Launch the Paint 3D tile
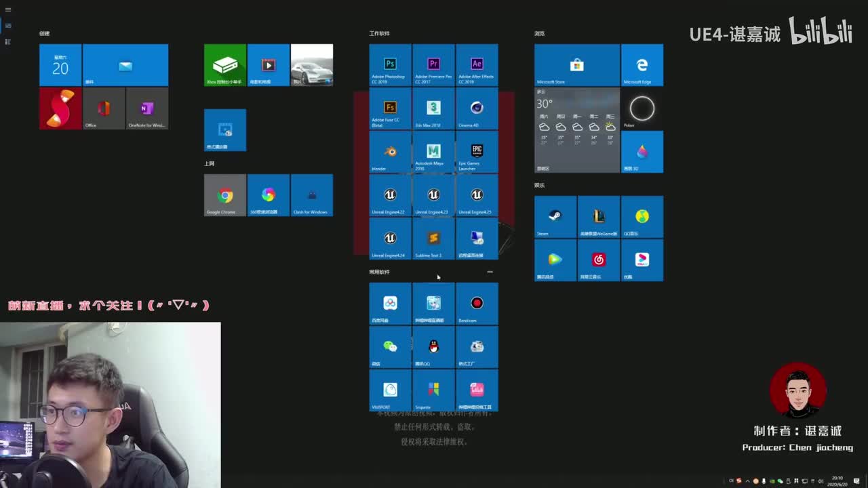Image resolution: width=868 pixels, height=488 pixels. (642, 152)
